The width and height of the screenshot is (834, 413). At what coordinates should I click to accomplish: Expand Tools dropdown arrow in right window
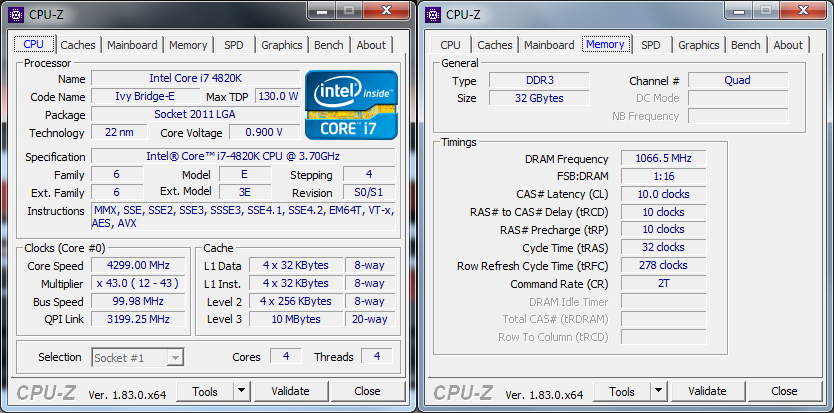coord(658,391)
